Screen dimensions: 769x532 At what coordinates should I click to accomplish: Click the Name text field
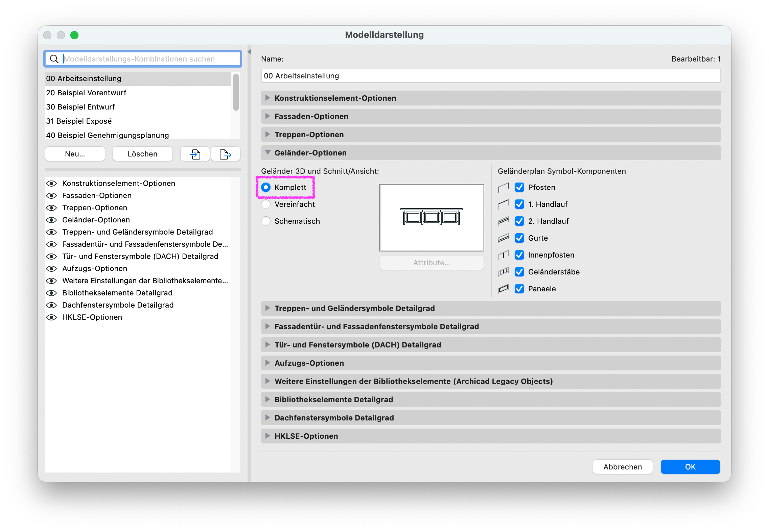[491, 76]
